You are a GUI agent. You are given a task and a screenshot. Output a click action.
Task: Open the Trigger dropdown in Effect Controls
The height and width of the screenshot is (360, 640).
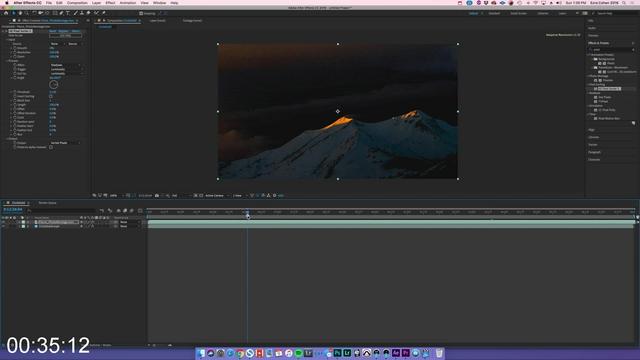67,69
